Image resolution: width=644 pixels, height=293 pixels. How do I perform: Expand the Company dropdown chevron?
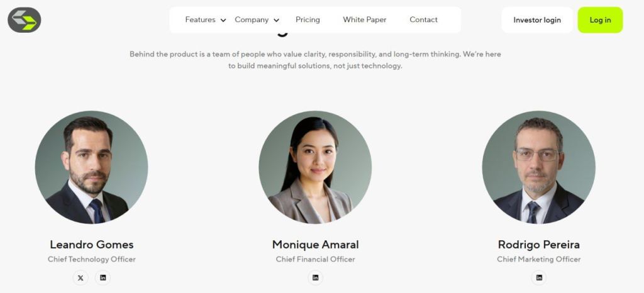pyautogui.click(x=277, y=20)
